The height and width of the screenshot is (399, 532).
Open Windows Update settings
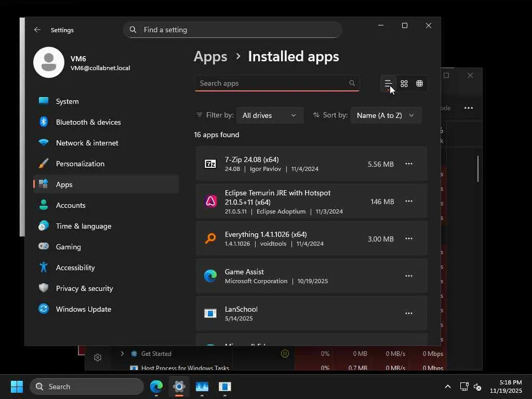click(106, 309)
